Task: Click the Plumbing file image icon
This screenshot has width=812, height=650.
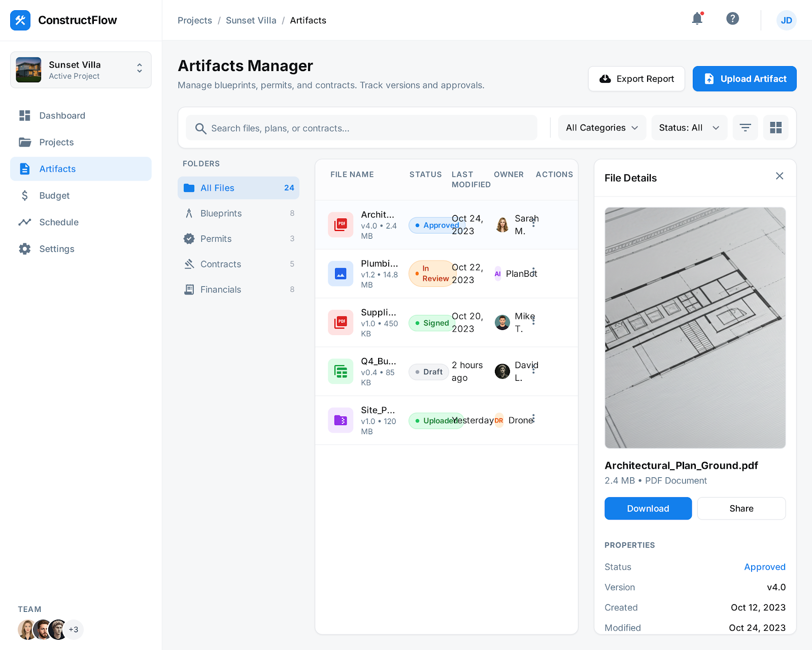Action: [341, 274]
